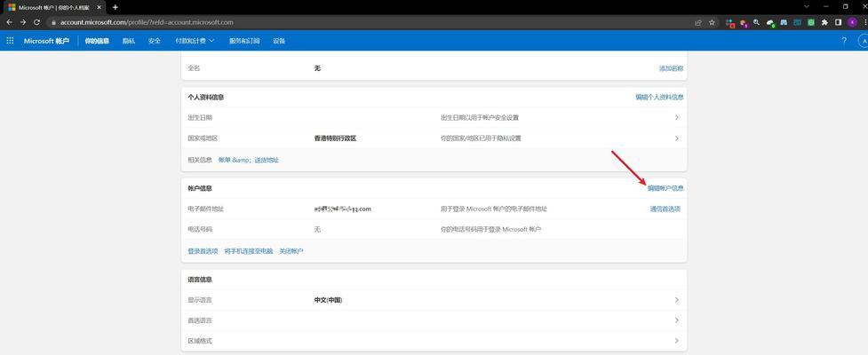Click the 电话号码 row label
Screen dimensions: 868x355
200,229
